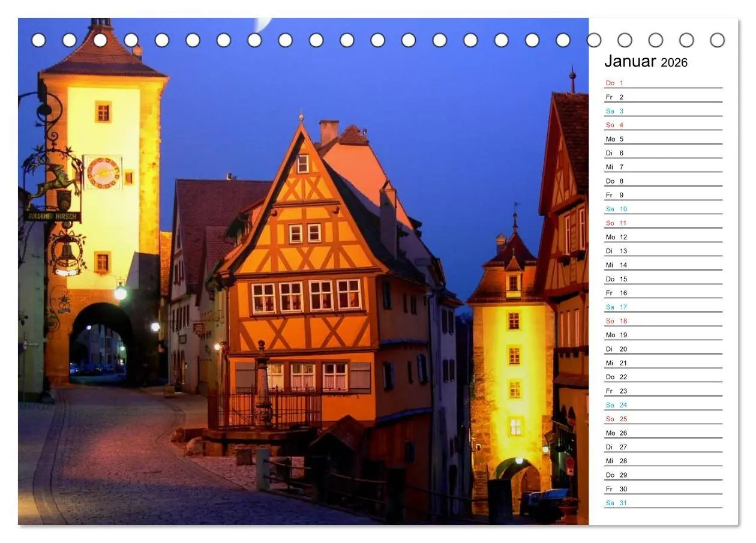756x543 pixels.
Task: Select the 'Mi 14' calendar row
Action: [663, 265]
